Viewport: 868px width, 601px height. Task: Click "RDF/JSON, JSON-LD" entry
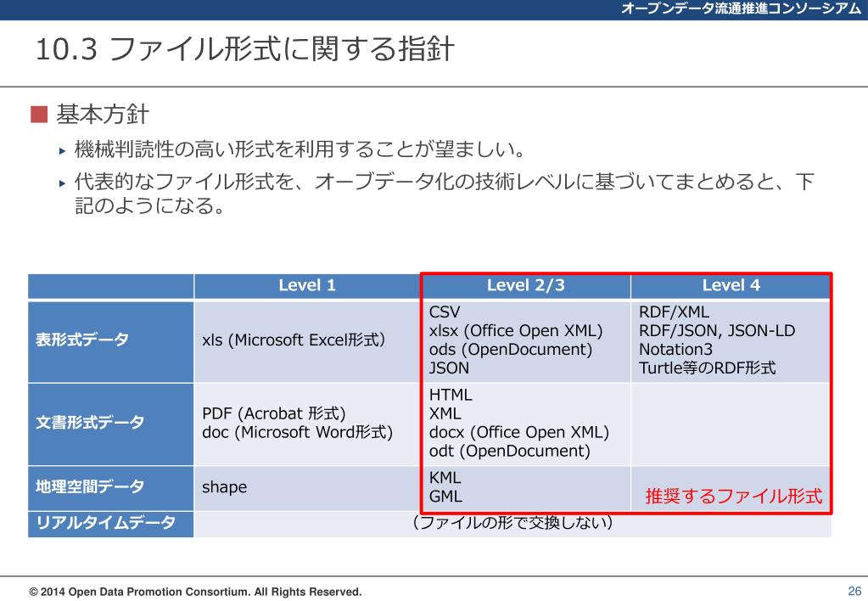[x=717, y=331]
